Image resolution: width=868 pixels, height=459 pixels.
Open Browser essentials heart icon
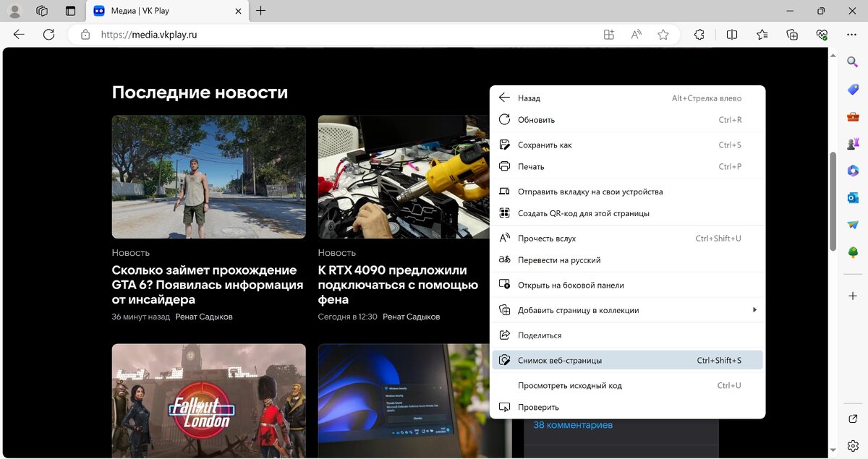pyautogui.click(x=822, y=34)
